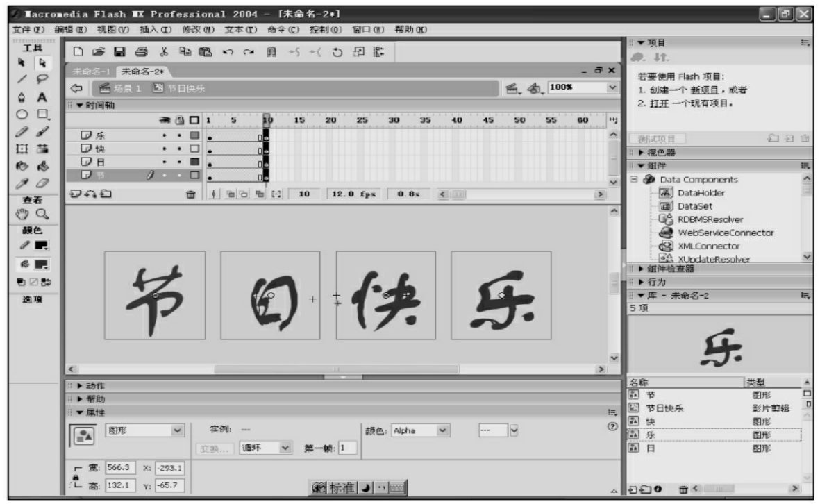Select the Subselection tool
820x504 pixels.
pos(42,62)
